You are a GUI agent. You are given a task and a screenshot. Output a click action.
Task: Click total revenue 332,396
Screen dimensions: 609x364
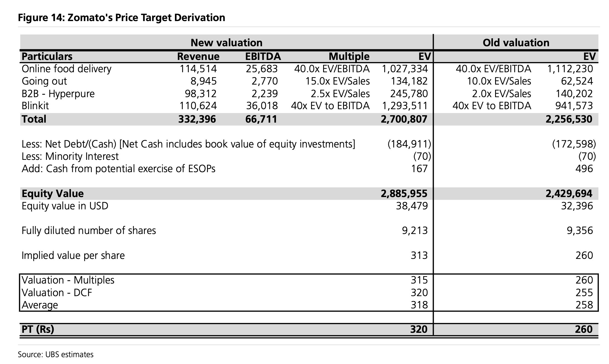(197, 119)
